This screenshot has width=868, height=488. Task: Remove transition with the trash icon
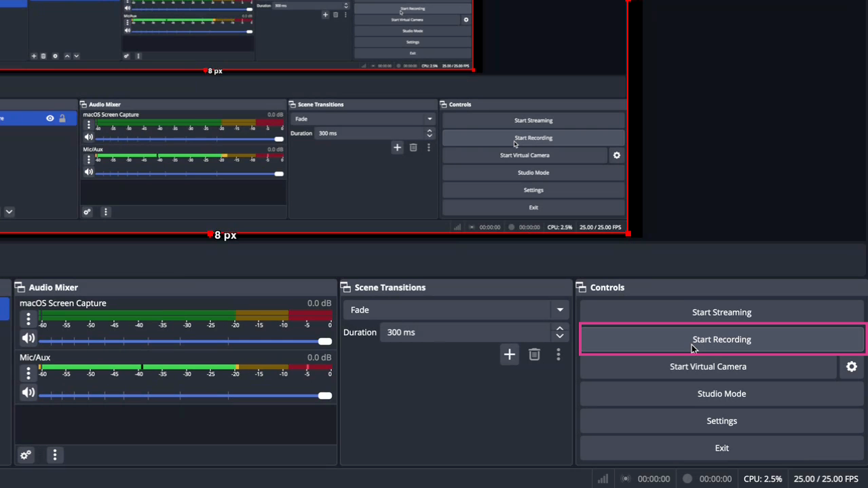pos(534,354)
